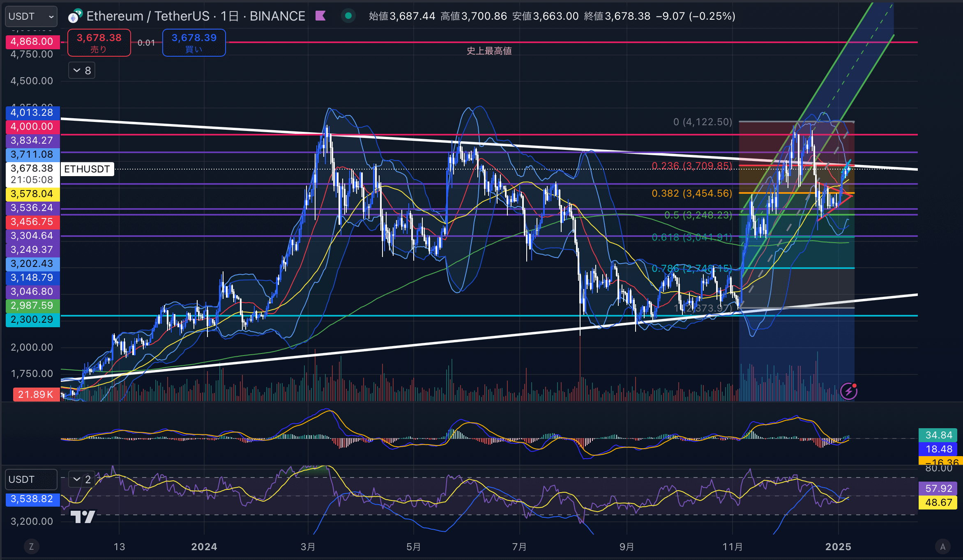Click the 3,202.43 light blue label
963x560 pixels.
(x=32, y=264)
